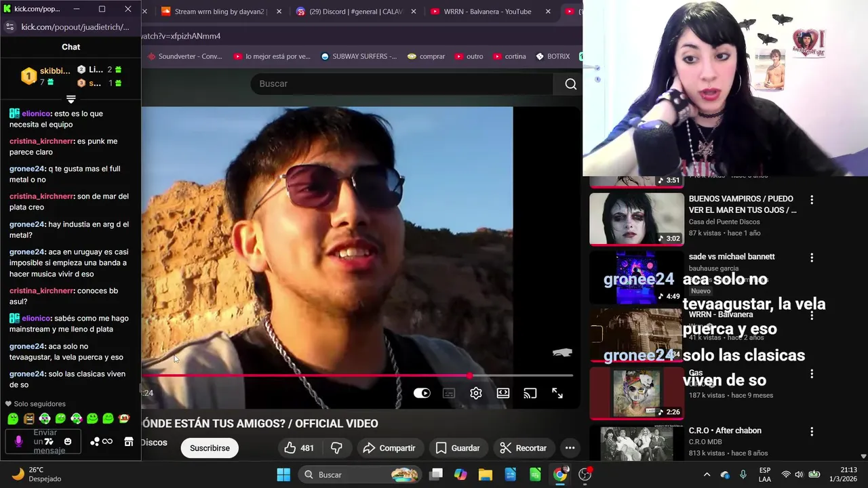Click the three-dots channel points icon

point(94,441)
